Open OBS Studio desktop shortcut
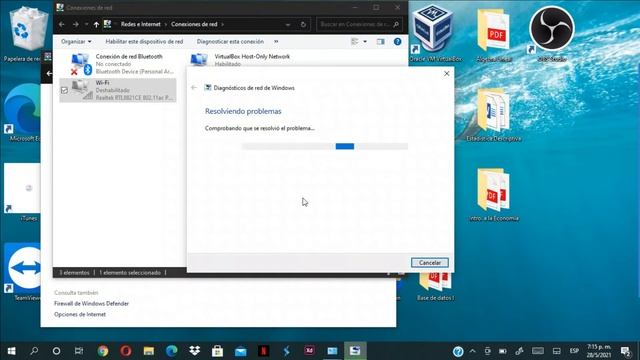This screenshot has width=640, height=360. [x=552, y=34]
